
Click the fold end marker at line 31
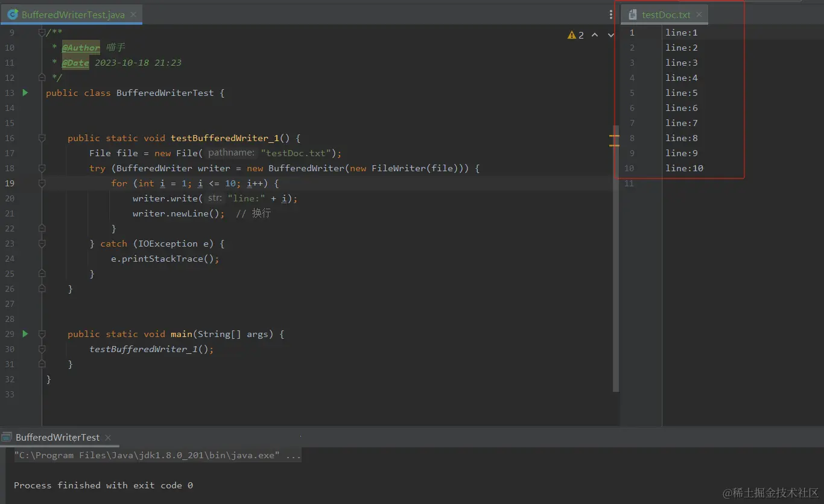[42, 364]
